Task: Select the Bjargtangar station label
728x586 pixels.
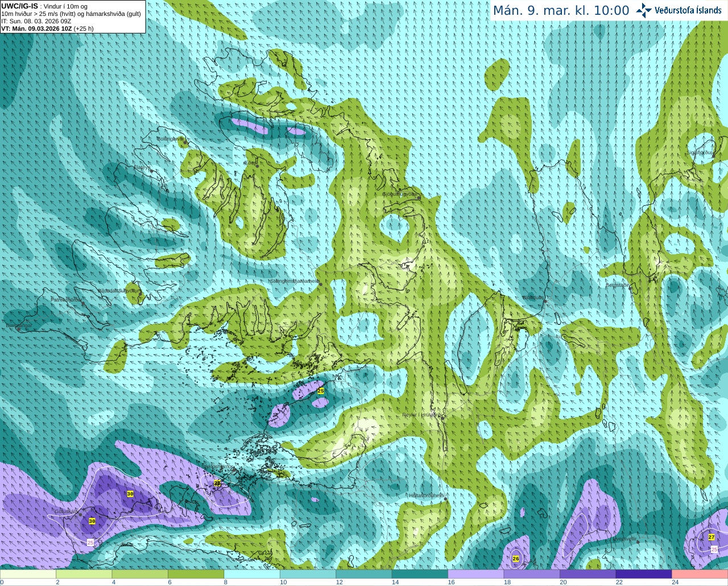Action: (19, 326)
